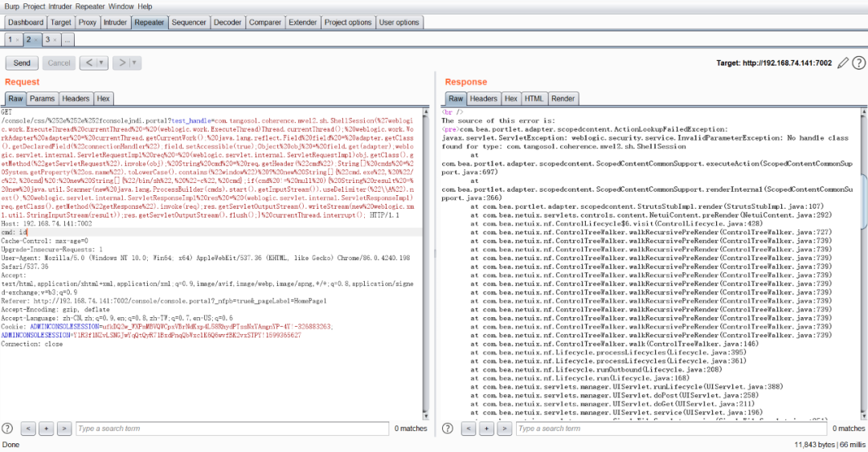Open request search options plus button

click(47, 428)
